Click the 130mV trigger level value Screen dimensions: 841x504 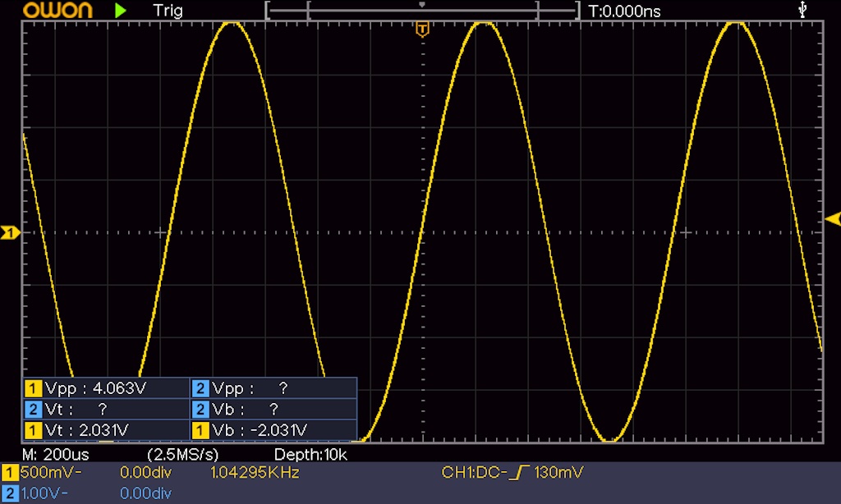click(x=560, y=473)
